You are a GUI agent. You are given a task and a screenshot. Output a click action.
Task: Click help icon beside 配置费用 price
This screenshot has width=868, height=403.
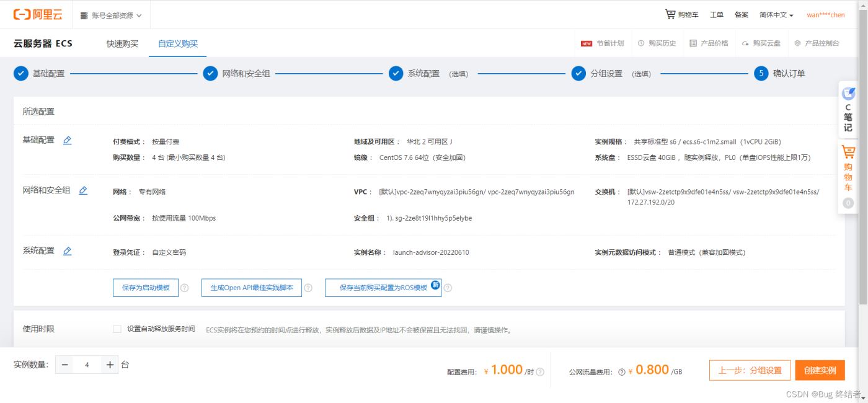(540, 372)
